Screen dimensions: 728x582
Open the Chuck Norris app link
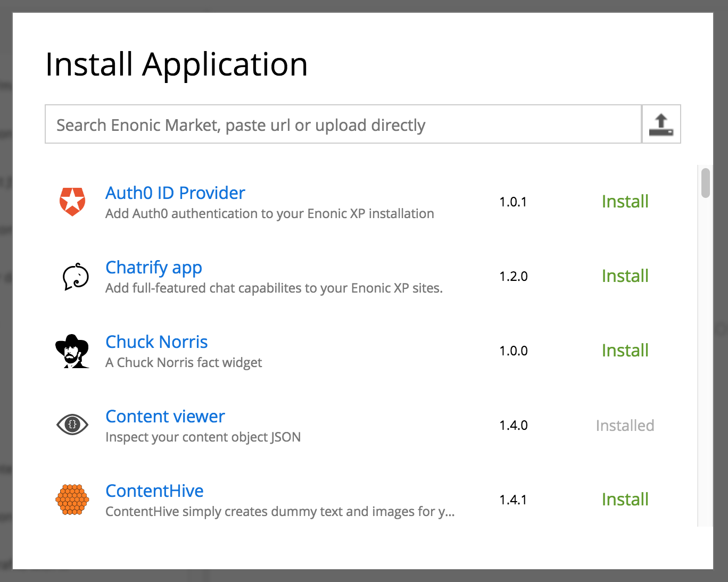pos(156,342)
